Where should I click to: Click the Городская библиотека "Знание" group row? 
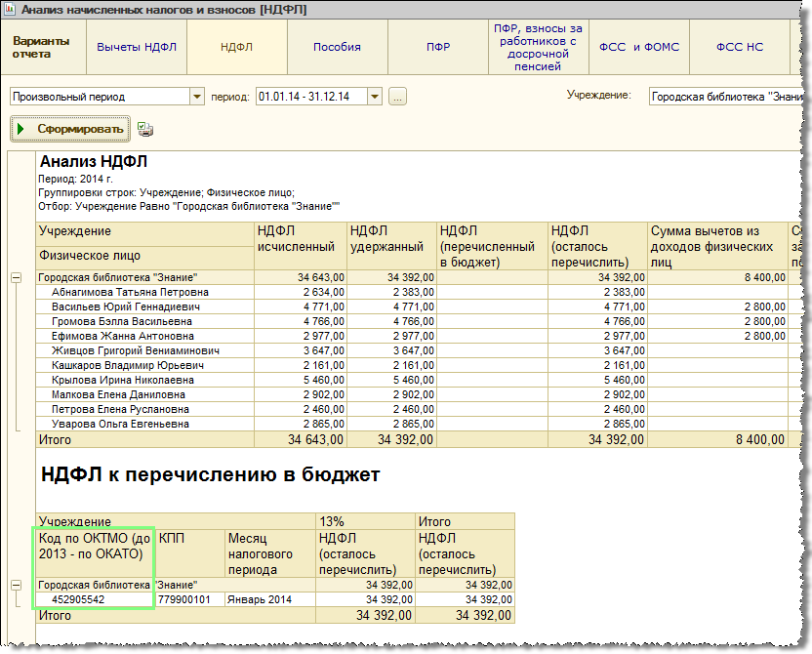(x=145, y=277)
